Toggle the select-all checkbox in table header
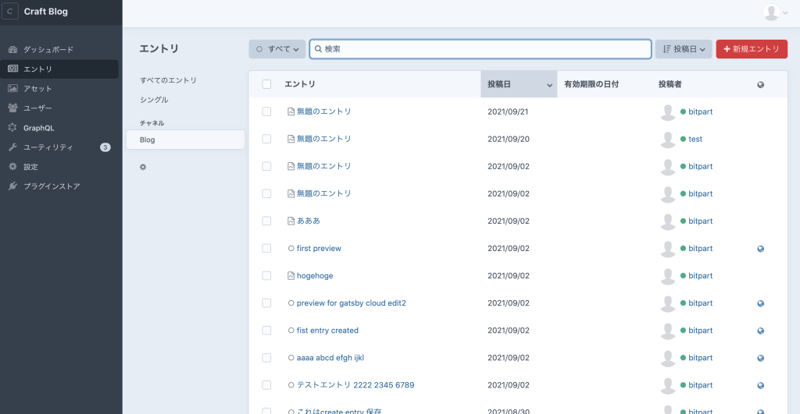The image size is (800, 414). (266, 85)
